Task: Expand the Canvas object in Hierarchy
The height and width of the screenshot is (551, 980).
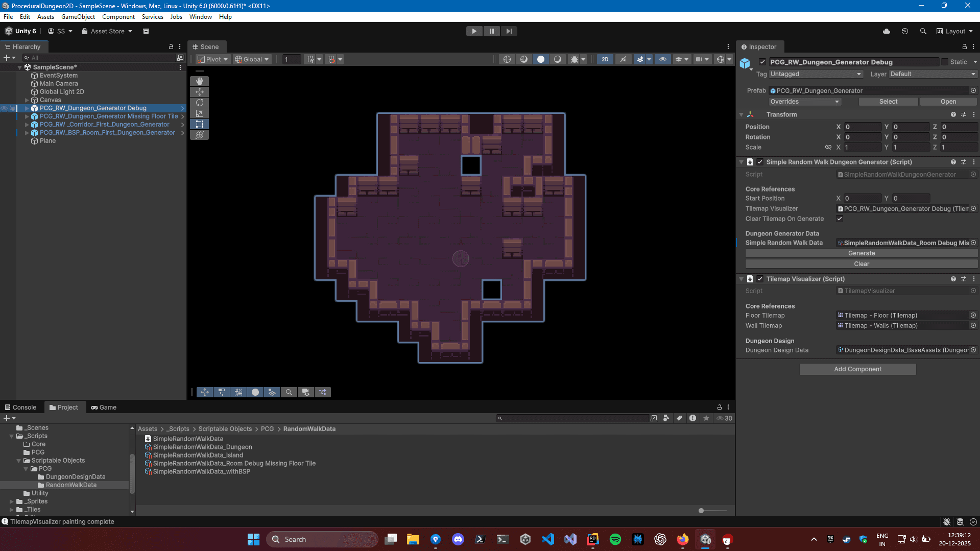Action: click(27, 100)
